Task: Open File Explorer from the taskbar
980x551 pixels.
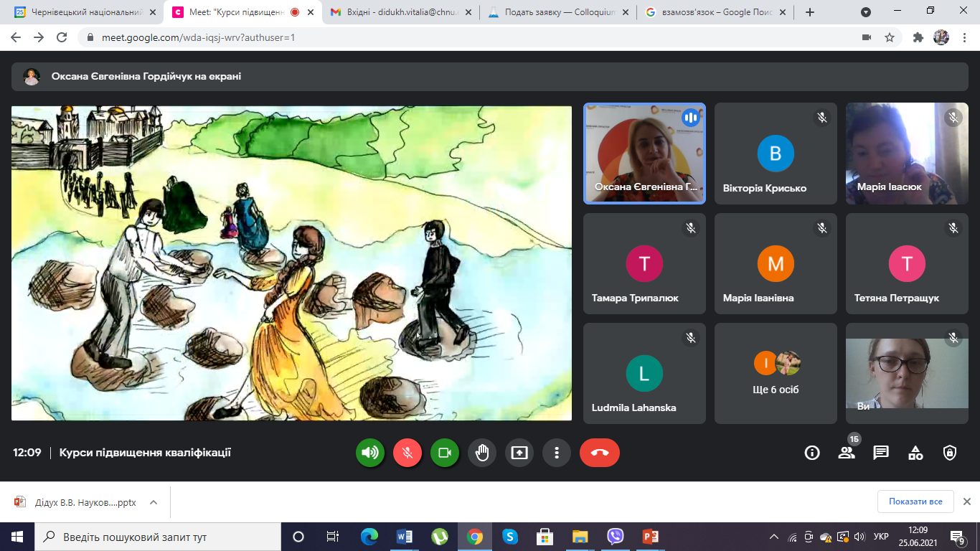Action: (580, 537)
